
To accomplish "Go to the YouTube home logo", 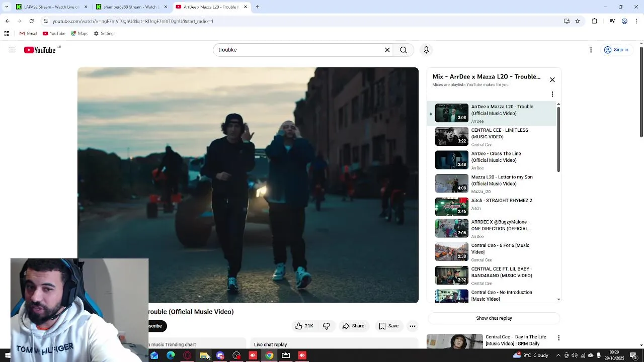I will click(40, 50).
